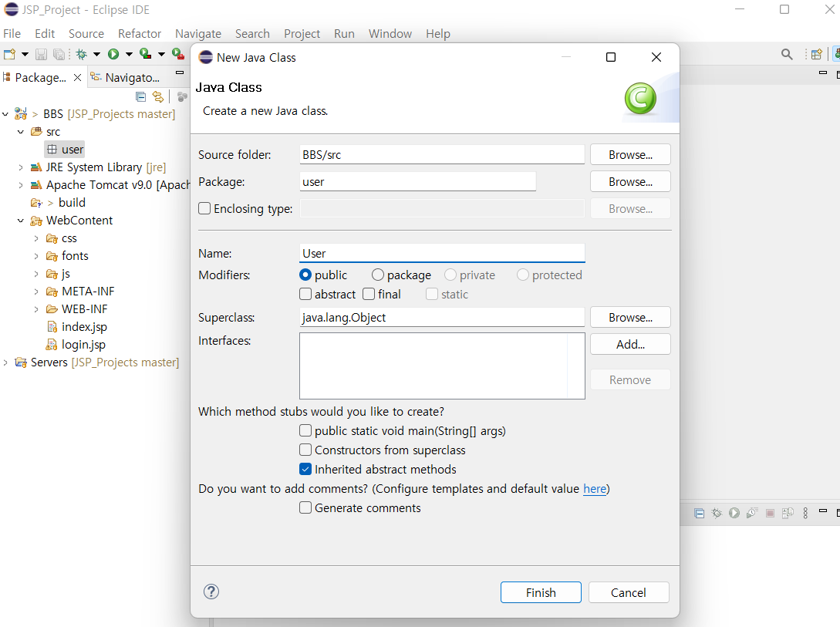Image resolution: width=840 pixels, height=627 pixels.
Task: Close the Package Explorer tab with X
Action: [78, 78]
